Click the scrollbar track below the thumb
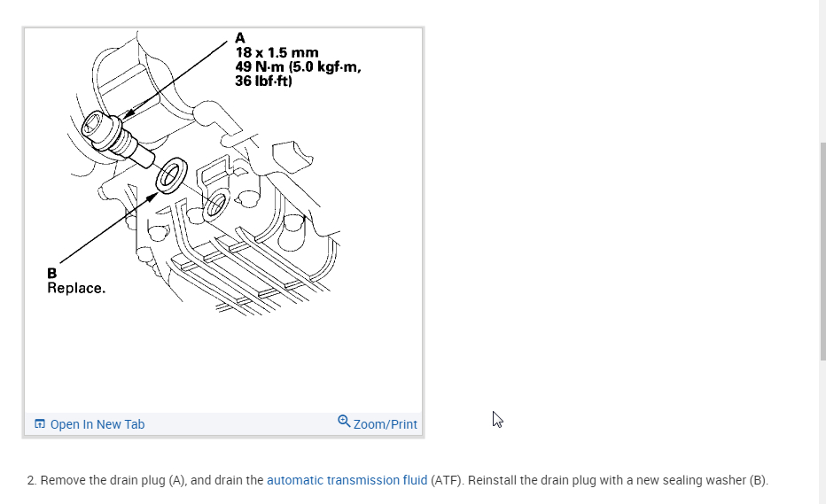 click(x=822, y=432)
